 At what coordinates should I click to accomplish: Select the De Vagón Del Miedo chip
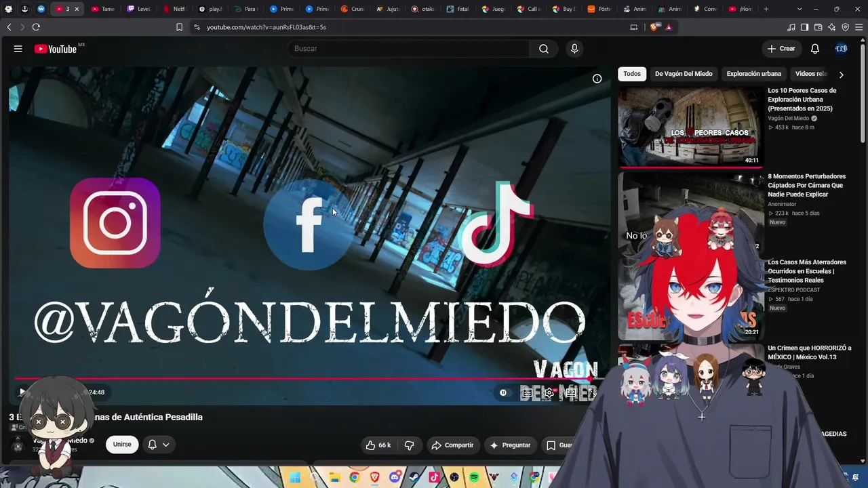coord(684,74)
